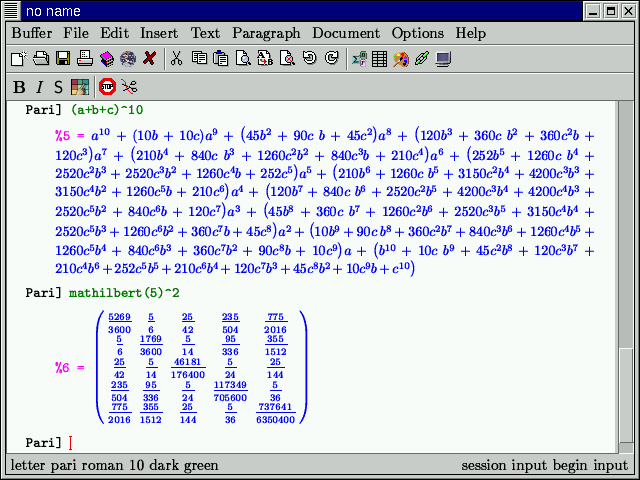Interrupt the Pari session with STOP sign

[x=107, y=87]
